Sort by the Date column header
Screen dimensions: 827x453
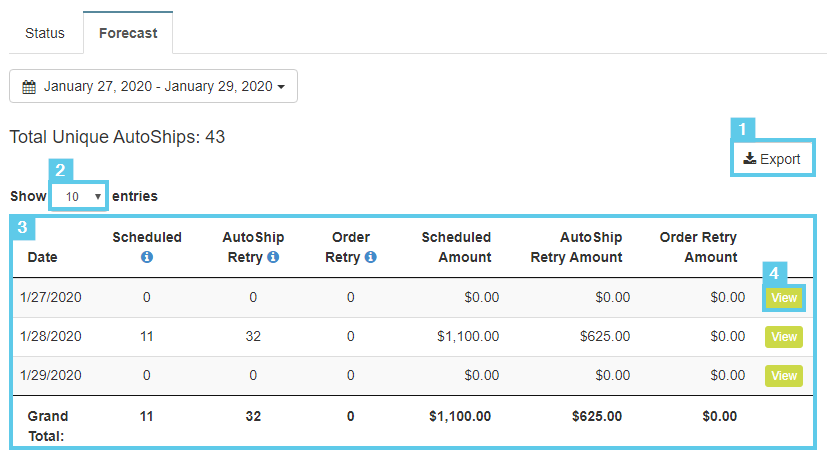43,257
